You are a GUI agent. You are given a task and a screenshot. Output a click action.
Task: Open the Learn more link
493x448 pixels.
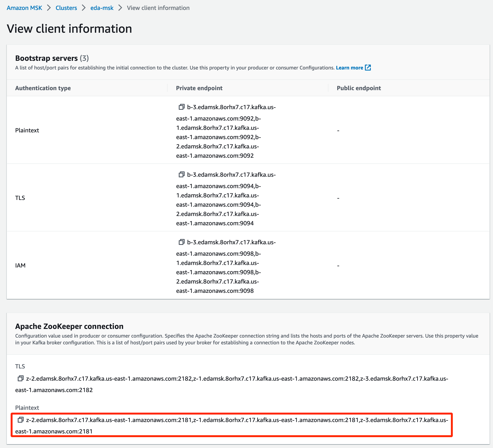click(x=349, y=68)
